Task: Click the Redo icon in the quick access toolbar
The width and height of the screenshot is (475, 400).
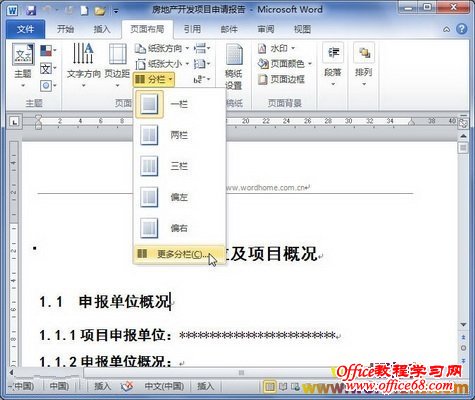Action: [x=69, y=10]
